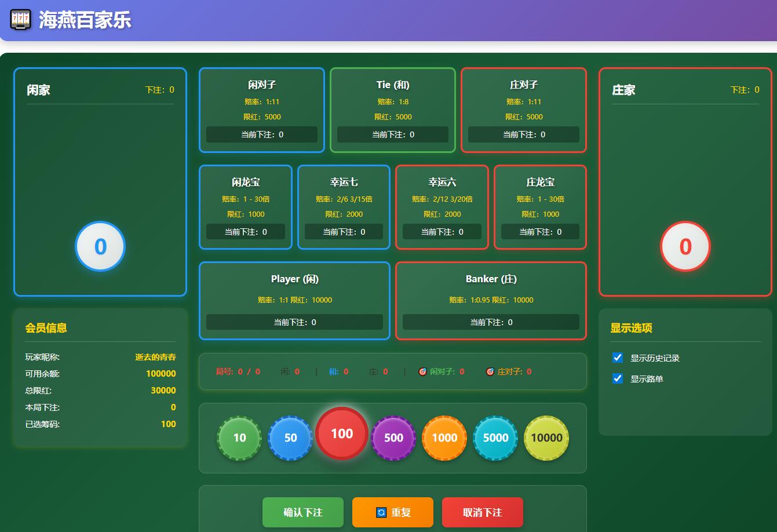Select the green 10 chip
The width and height of the screenshot is (777, 532).
point(239,438)
